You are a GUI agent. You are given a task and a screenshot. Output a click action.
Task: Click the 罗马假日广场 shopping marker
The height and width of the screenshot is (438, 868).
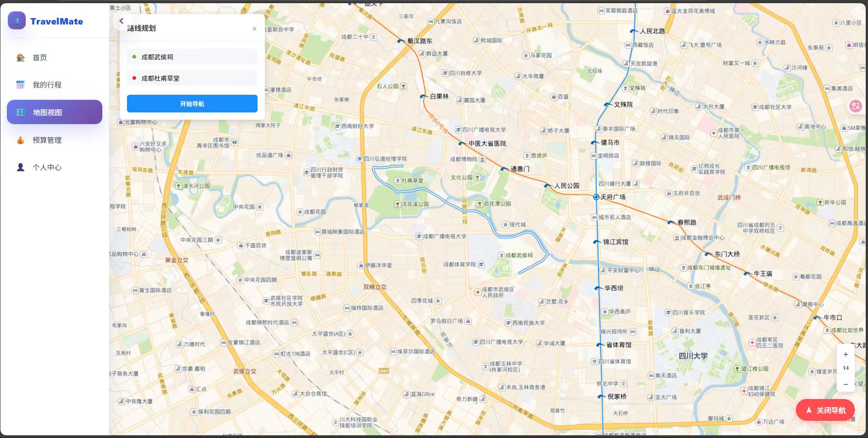468,321
